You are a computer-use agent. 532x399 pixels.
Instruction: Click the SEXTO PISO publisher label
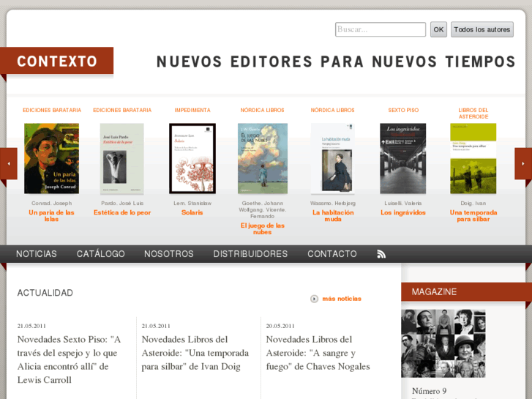403,110
